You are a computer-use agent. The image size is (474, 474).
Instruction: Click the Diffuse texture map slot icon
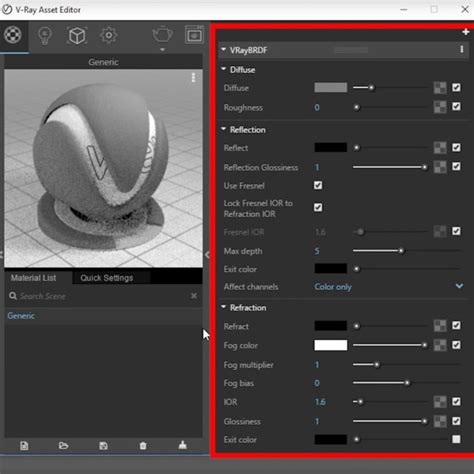tap(440, 88)
